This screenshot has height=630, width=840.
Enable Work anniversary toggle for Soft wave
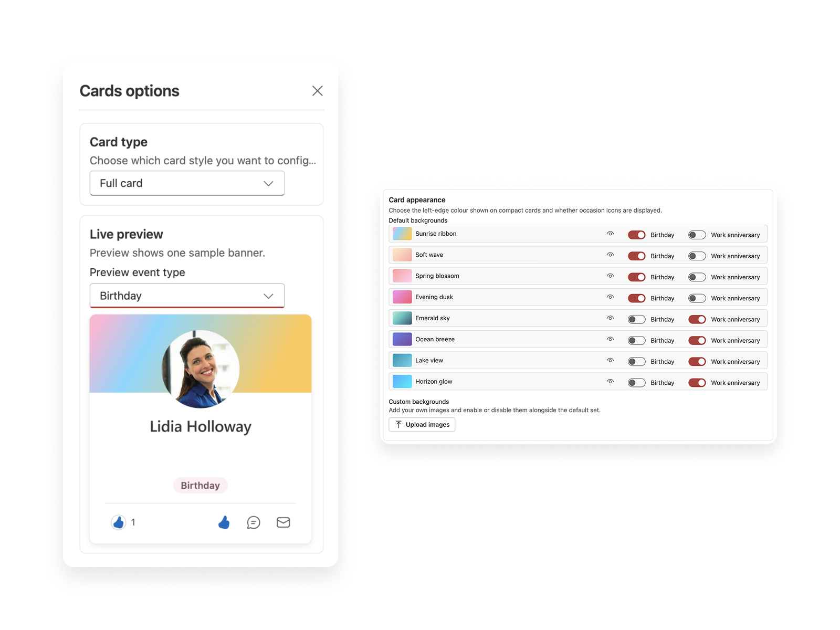coord(697,256)
